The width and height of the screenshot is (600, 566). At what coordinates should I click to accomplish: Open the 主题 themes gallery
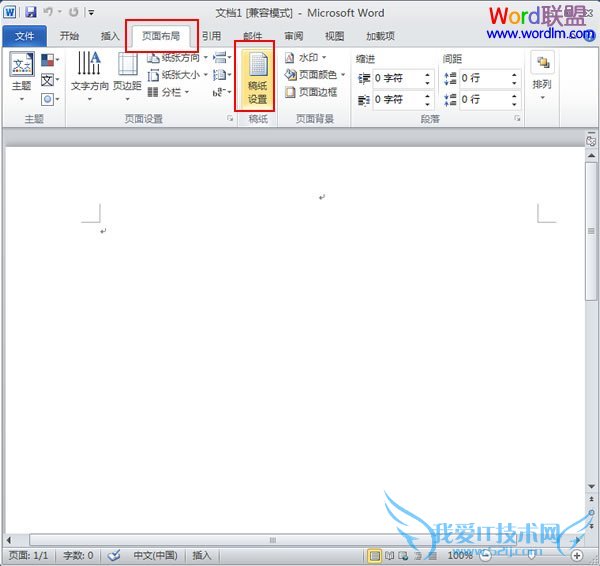click(21, 77)
